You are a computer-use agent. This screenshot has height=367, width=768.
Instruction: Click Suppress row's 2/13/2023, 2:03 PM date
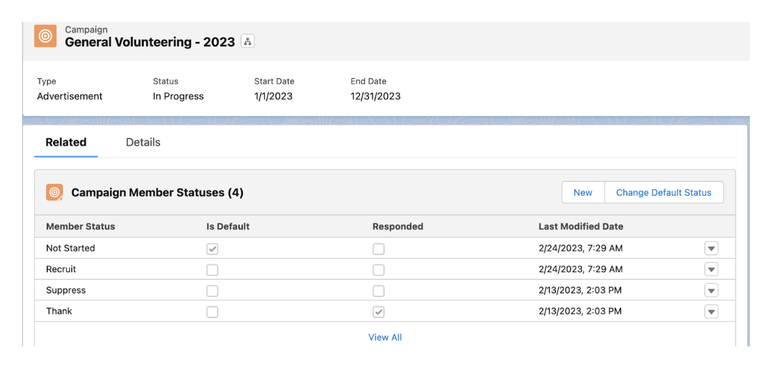(580, 291)
